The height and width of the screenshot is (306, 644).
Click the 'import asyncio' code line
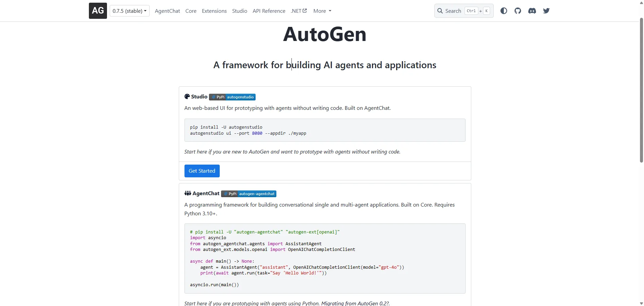click(x=208, y=238)
